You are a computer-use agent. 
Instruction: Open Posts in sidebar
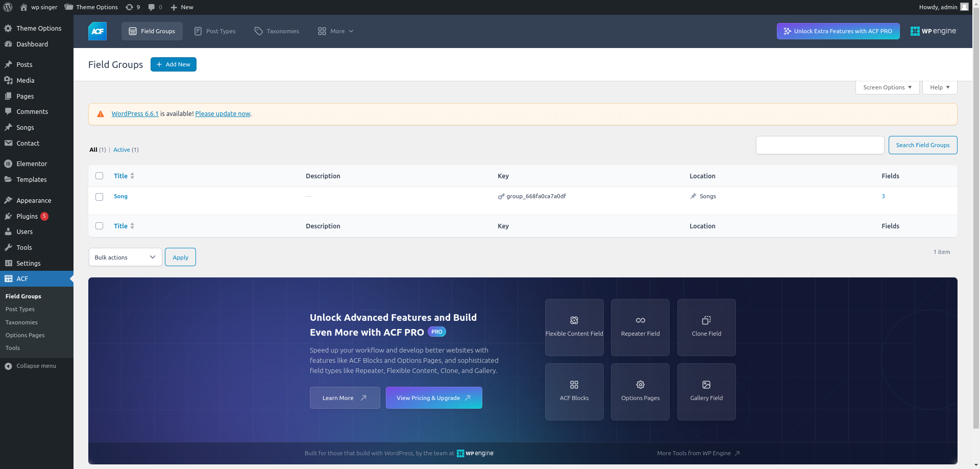[x=37, y=64]
